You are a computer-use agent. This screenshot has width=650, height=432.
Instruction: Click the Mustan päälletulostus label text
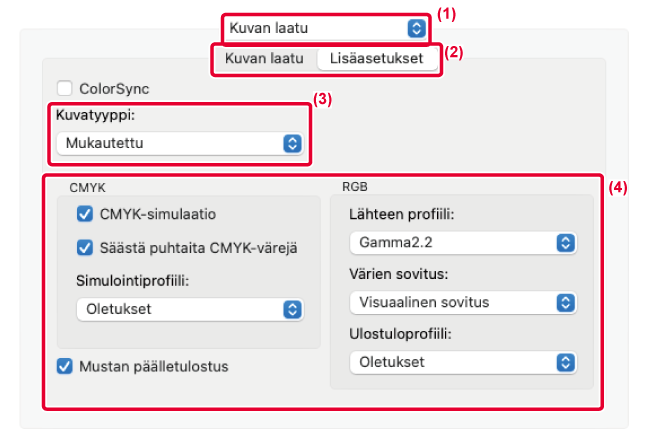(154, 366)
